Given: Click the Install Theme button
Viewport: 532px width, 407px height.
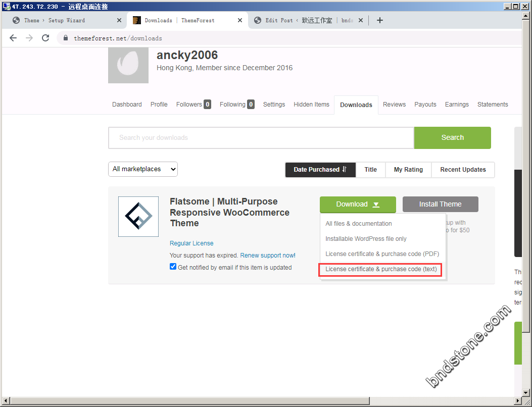Looking at the screenshot, I should pos(441,204).
